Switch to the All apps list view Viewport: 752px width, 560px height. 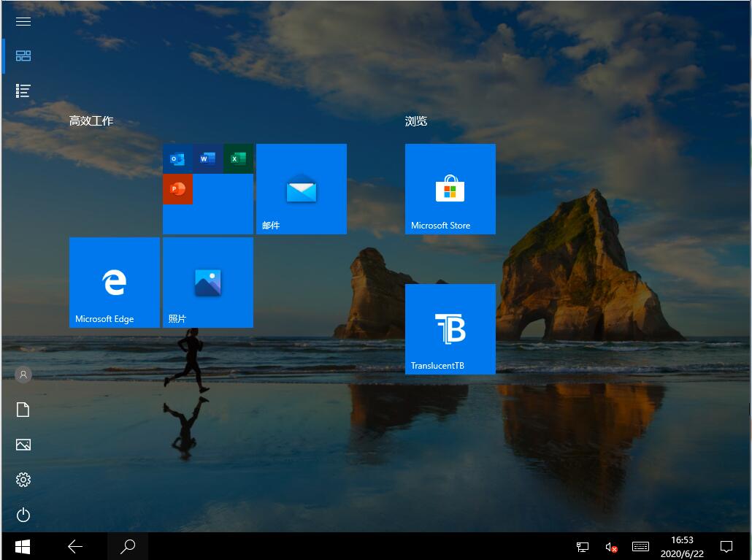tap(23, 91)
